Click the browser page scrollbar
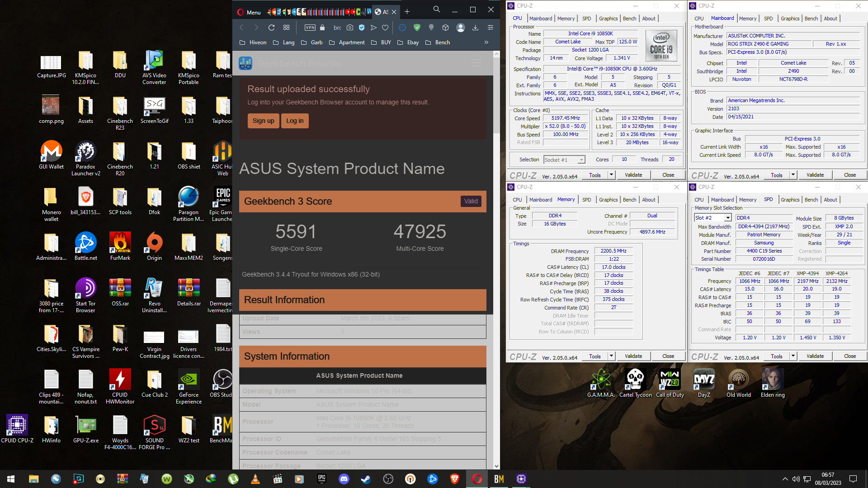868x488 pixels. (496, 96)
